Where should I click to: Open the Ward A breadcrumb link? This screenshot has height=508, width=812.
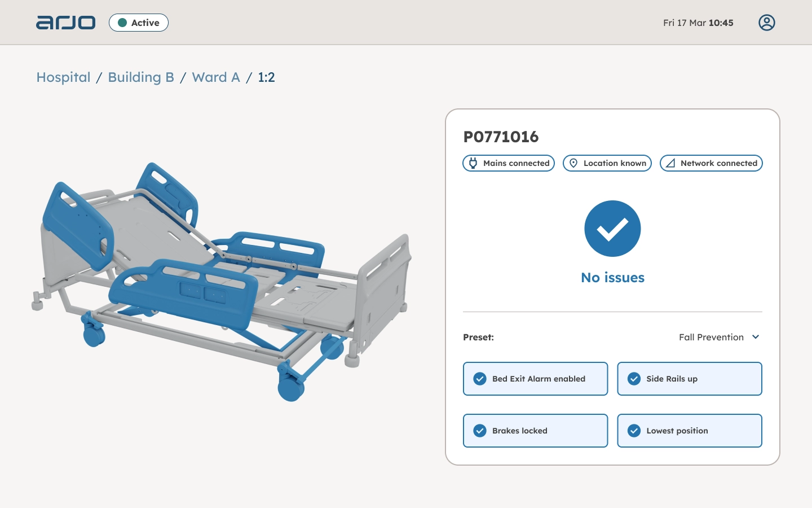[215, 77]
